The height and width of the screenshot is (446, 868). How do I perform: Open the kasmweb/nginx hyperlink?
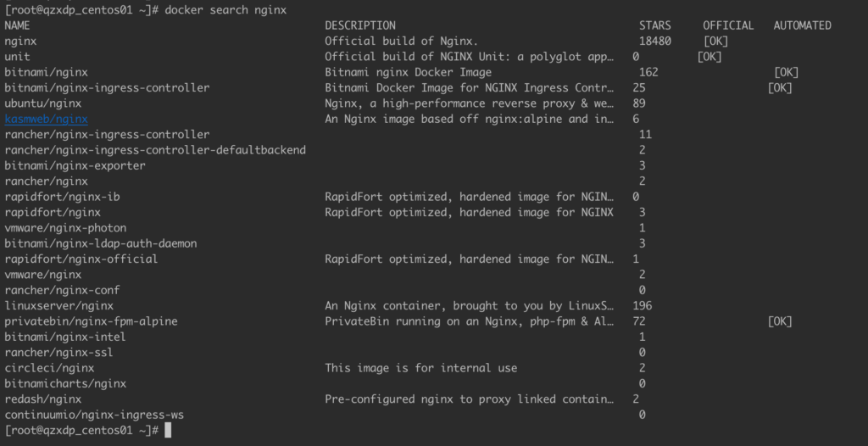tap(46, 119)
